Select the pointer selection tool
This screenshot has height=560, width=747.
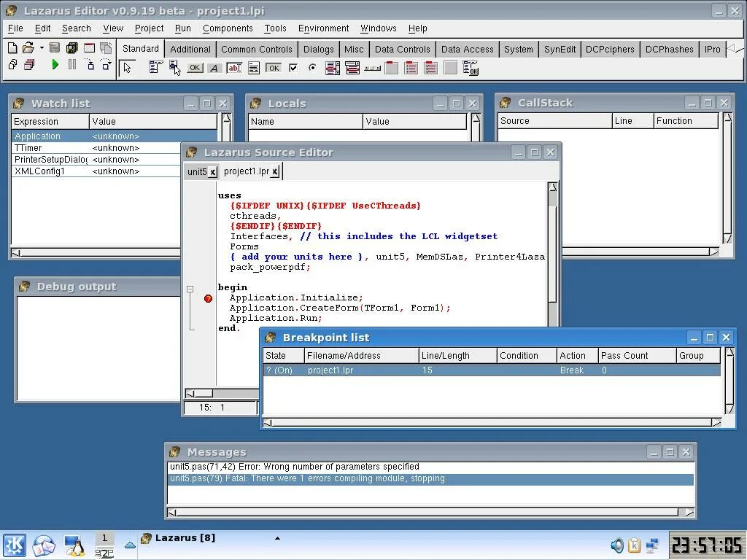(x=127, y=68)
